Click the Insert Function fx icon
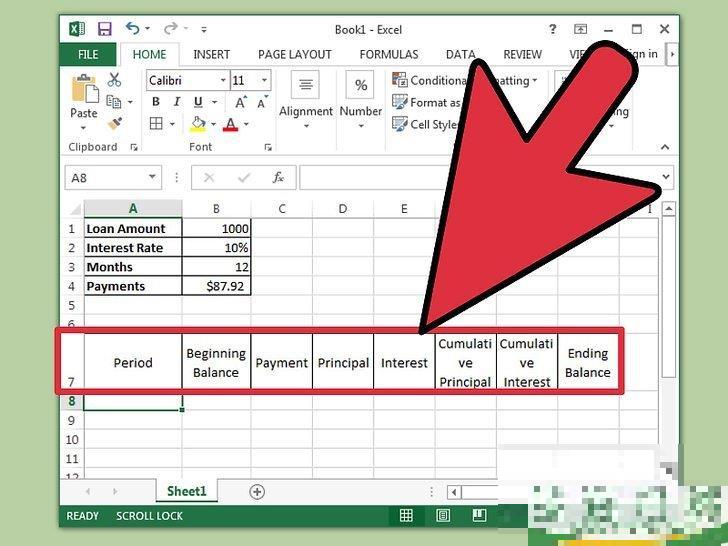 pos(279,178)
